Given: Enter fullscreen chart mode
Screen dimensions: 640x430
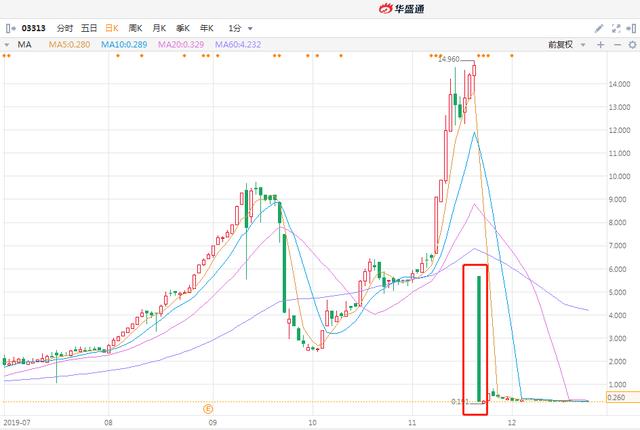Looking at the screenshot, I should pyautogui.click(x=613, y=28).
